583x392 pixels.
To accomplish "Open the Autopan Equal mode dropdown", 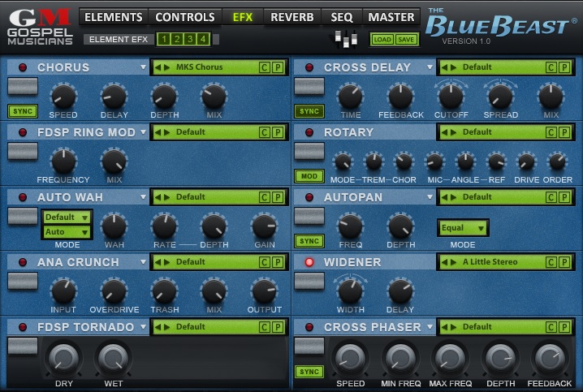I will [463, 228].
